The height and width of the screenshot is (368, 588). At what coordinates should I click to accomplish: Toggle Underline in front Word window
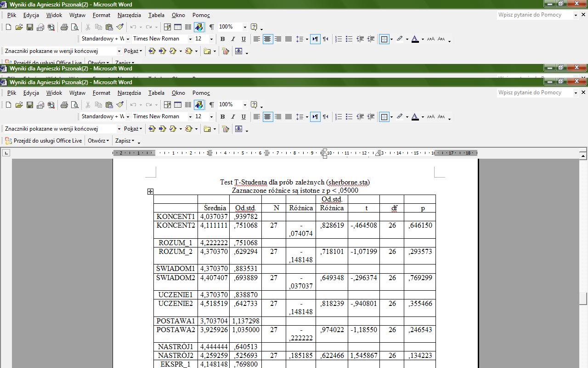(x=243, y=117)
